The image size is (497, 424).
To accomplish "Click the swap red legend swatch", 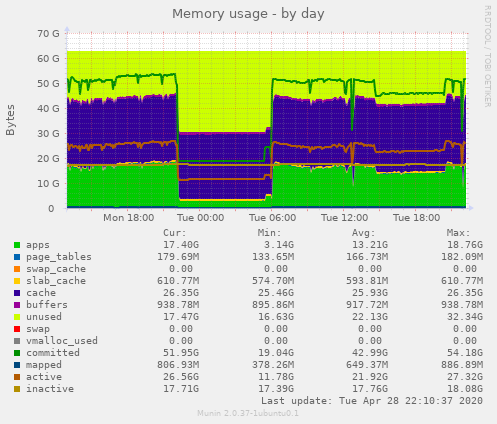I will pos(17,329).
